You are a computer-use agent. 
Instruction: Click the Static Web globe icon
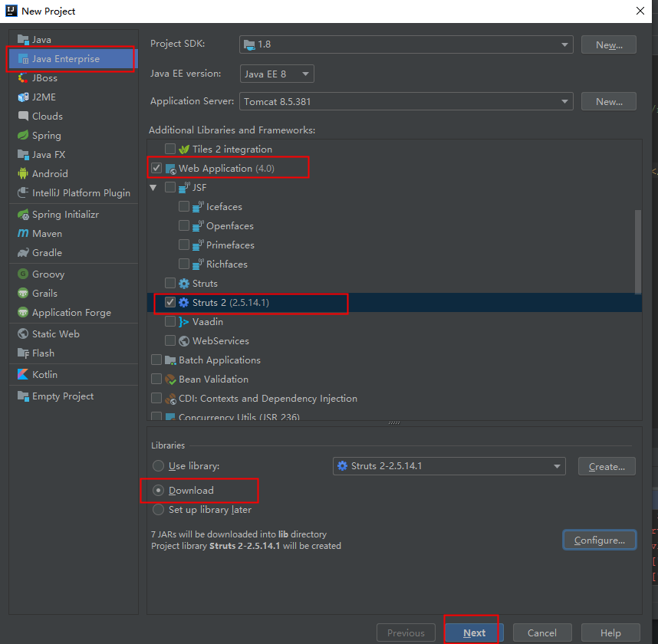pyautogui.click(x=23, y=334)
